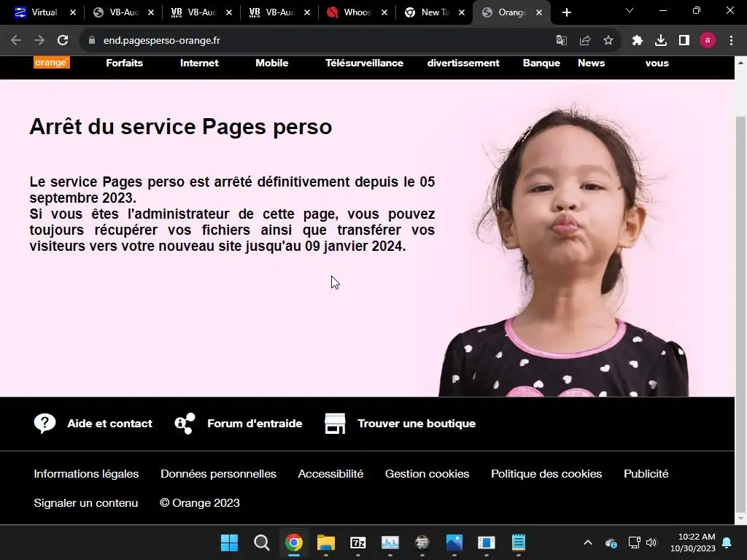Click the scrollbar down arrow

pos(741,518)
